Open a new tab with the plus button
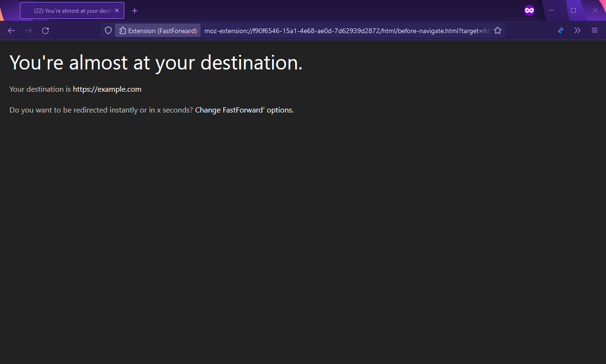This screenshot has width=606, height=364. click(134, 10)
